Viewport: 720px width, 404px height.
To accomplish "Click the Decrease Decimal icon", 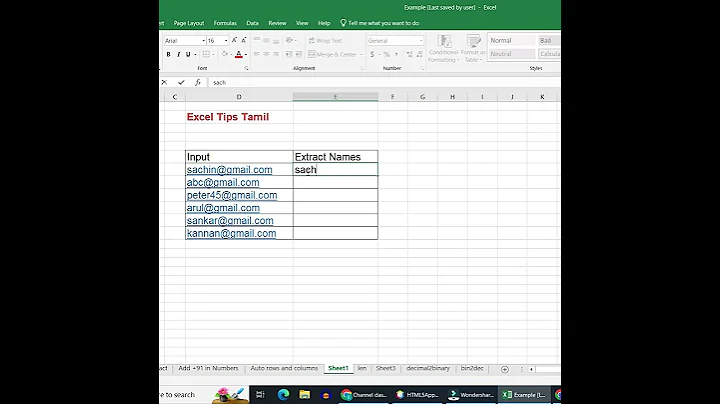I will coord(419,54).
